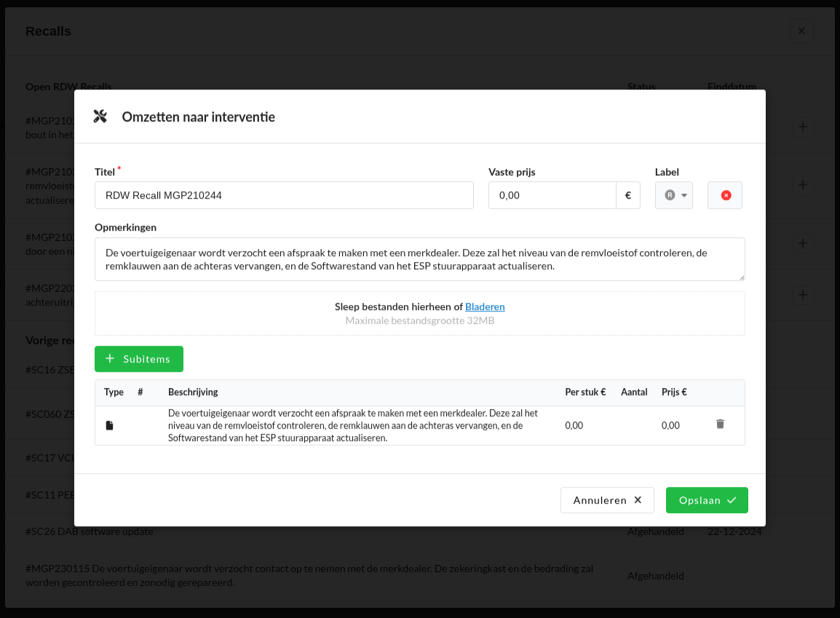This screenshot has width=840, height=618.
Task: Cancel the dialog with Annuleren
Action: [607, 500]
